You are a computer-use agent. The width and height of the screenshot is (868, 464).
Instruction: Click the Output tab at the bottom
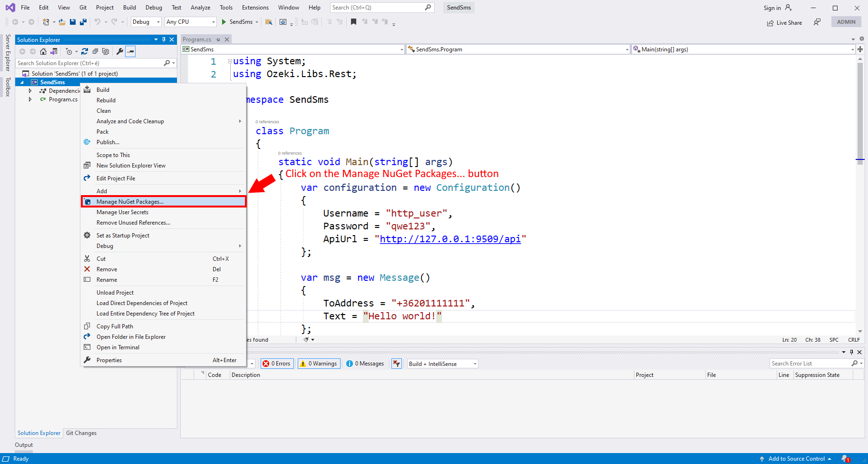tap(24, 445)
